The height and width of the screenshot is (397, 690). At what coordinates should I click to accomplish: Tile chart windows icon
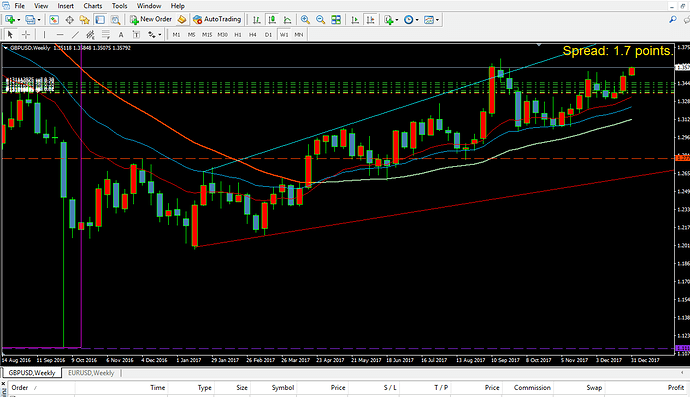[336, 20]
